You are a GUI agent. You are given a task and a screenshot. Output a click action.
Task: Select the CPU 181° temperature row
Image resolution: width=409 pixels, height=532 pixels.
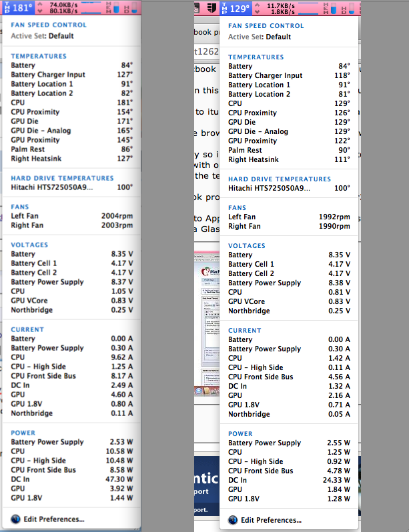pos(71,103)
